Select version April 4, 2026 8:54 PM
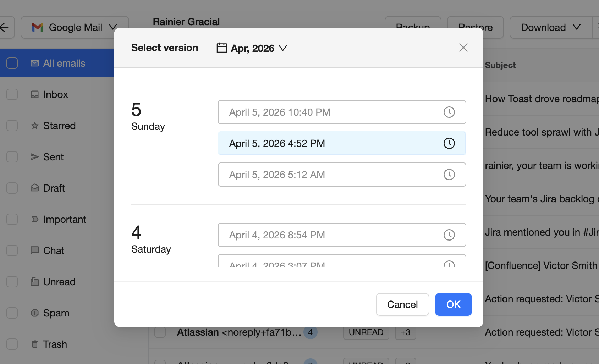This screenshot has height=364, width=599. point(342,235)
